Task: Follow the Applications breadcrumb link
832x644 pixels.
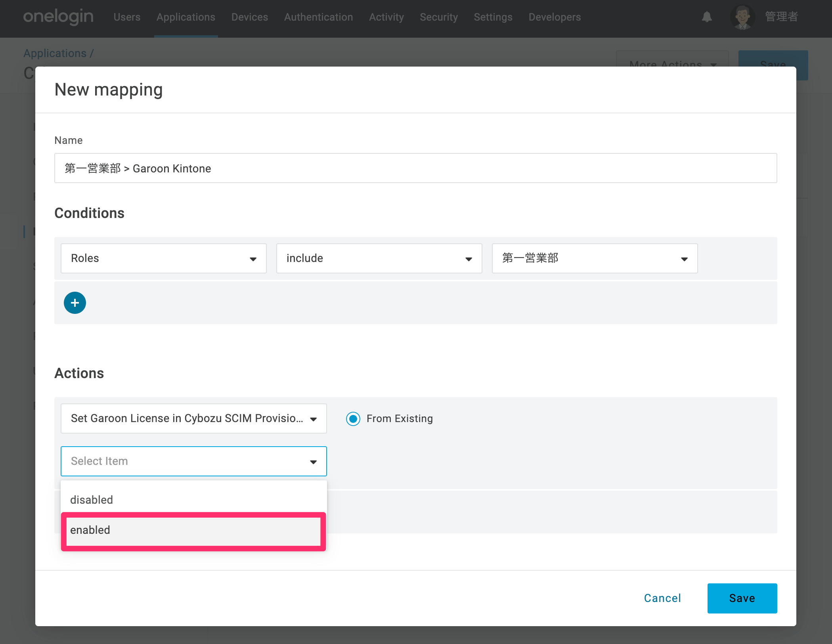Action: coord(55,53)
